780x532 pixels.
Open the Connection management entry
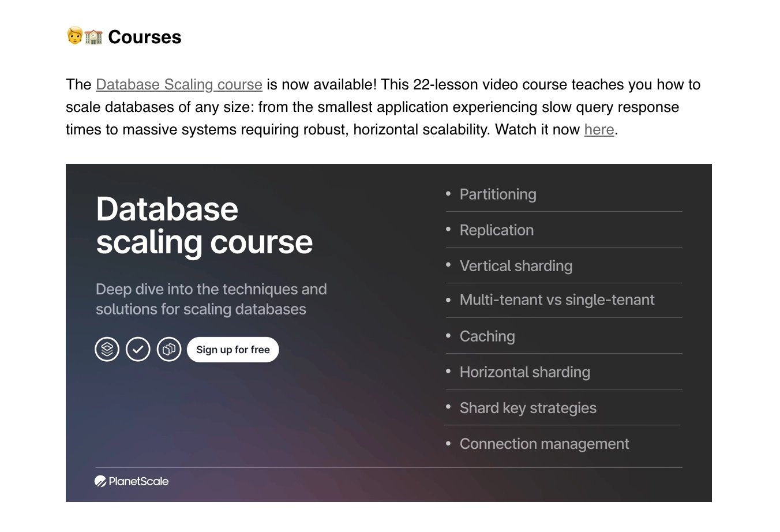(544, 444)
